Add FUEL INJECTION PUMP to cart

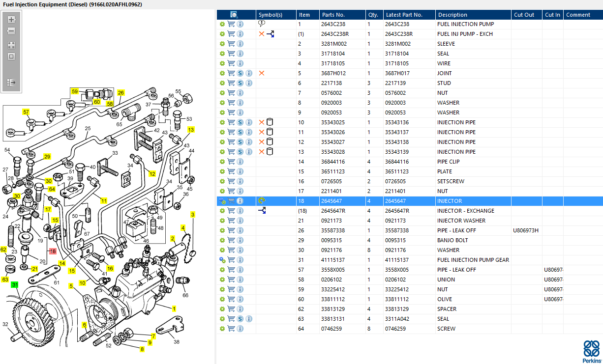pyautogui.click(x=231, y=24)
